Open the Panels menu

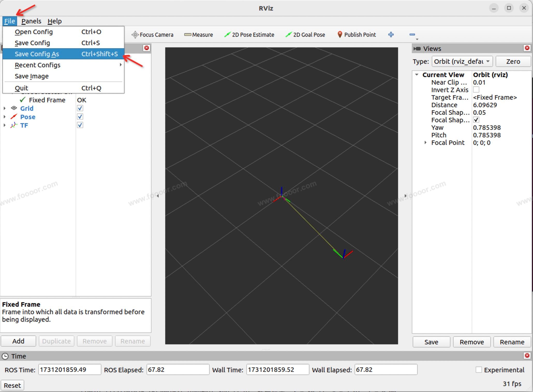[31, 21]
